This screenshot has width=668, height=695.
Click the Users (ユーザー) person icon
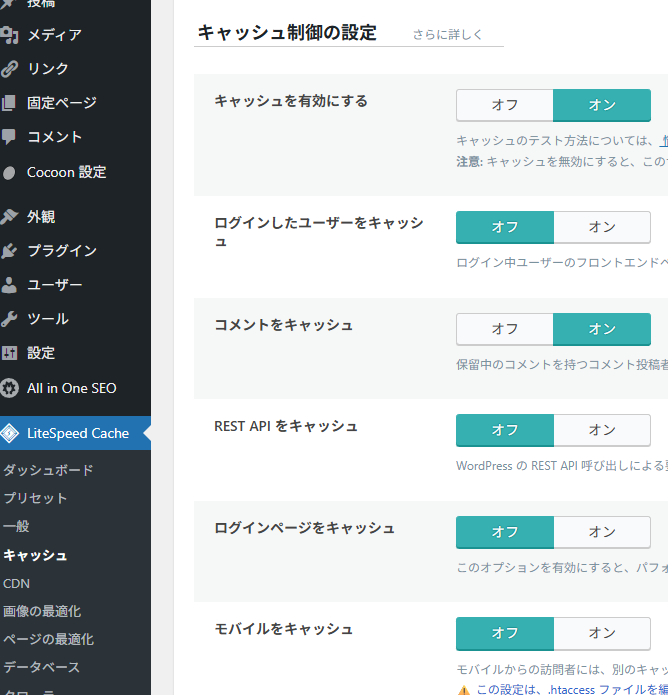[10, 285]
